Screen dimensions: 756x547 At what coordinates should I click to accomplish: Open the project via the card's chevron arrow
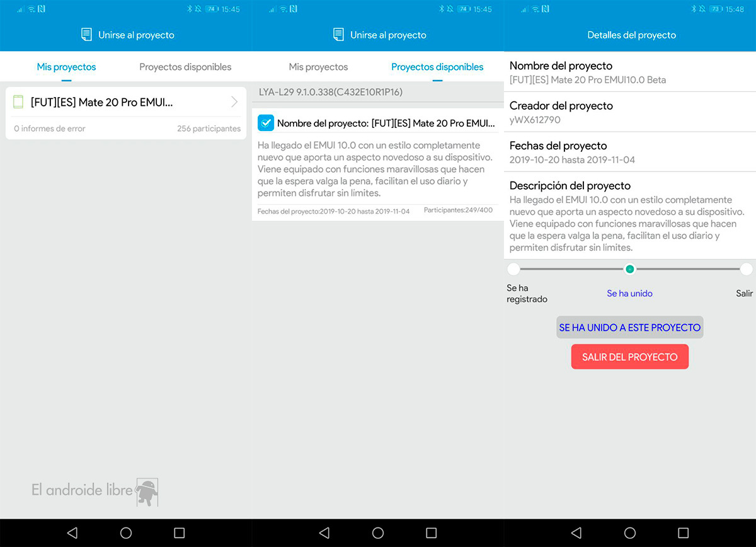click(x=234, y=102)
